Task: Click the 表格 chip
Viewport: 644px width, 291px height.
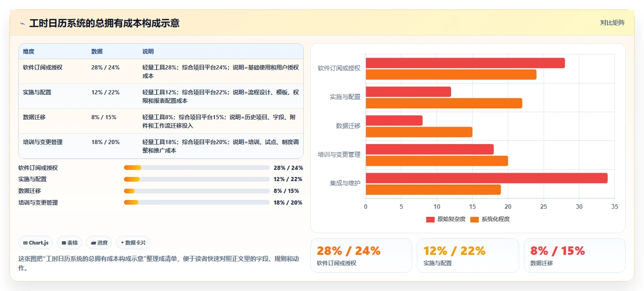Action: 69,243
